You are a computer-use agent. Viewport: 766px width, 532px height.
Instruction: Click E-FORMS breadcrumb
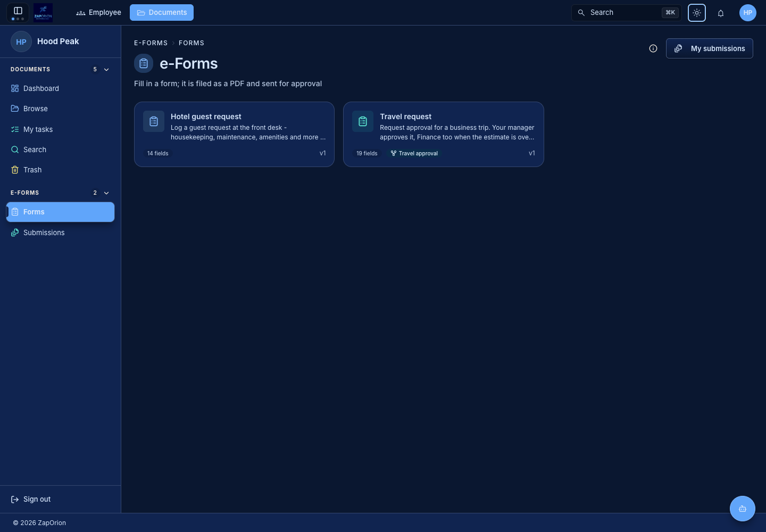[151, 43]
